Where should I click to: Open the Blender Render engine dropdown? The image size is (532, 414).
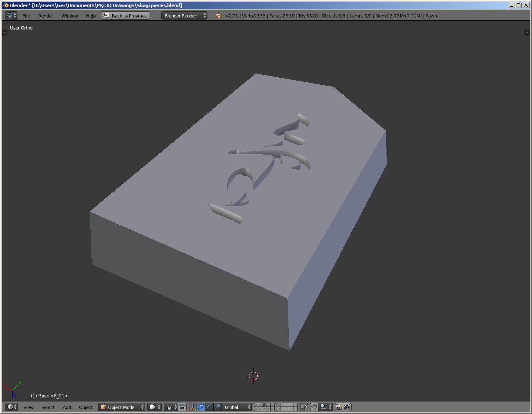tap(184, 16)
